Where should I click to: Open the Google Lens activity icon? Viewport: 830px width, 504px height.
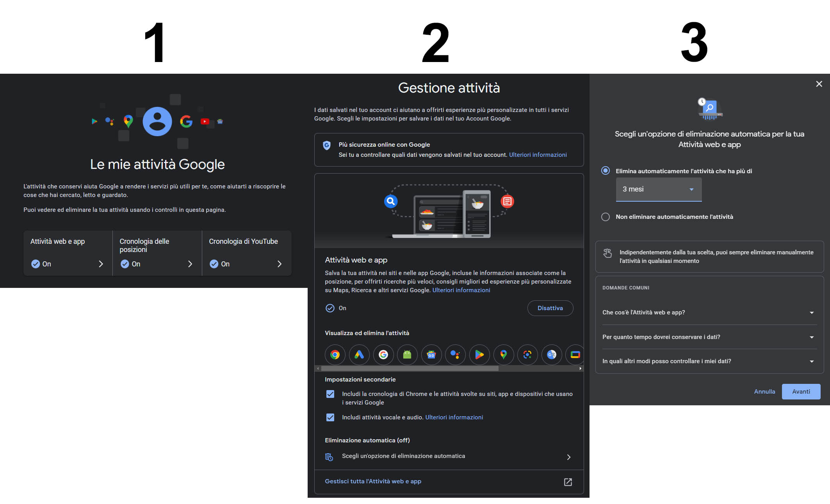coord(527,355)
